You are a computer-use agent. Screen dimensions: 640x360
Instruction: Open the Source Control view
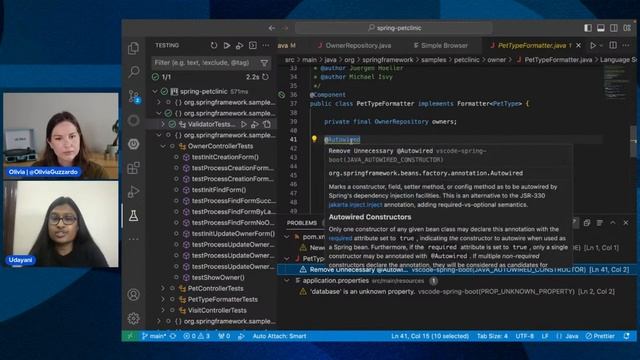133,96
